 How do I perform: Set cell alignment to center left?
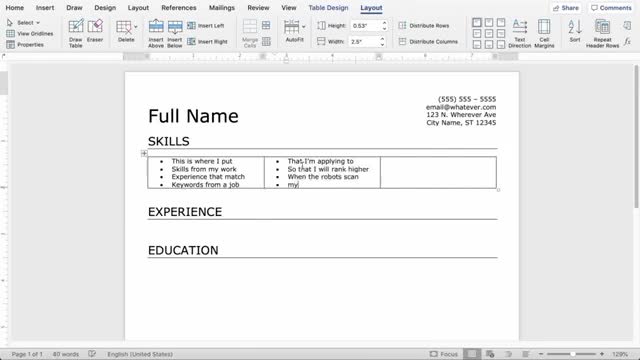coord(477,33)
